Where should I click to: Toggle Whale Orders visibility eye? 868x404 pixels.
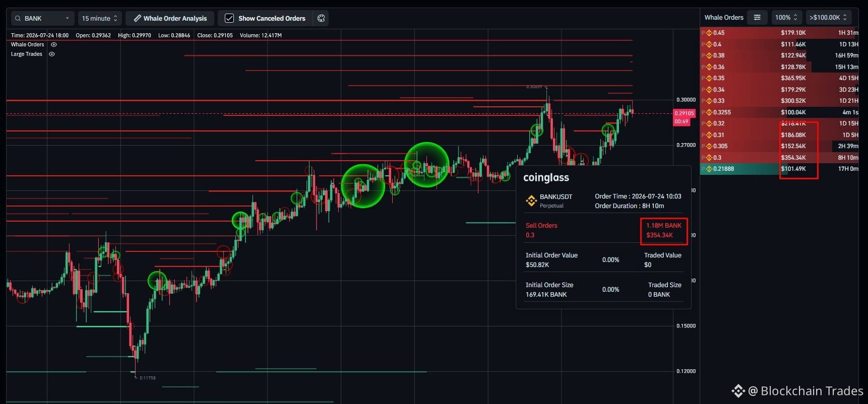54,44
